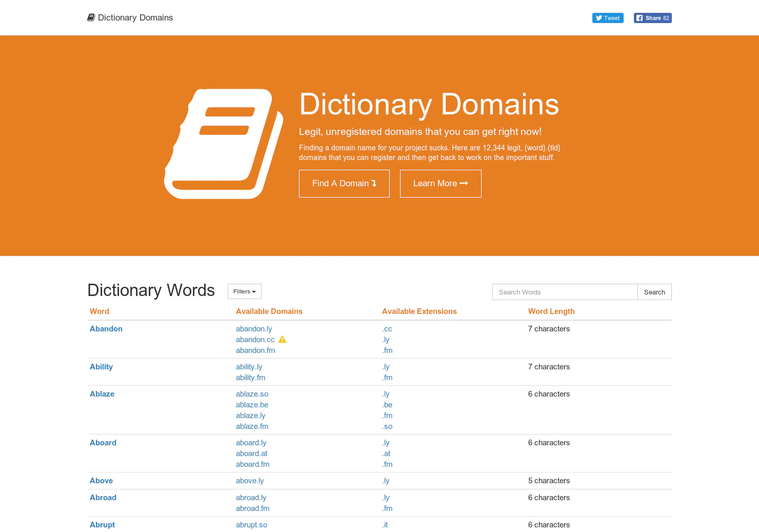Click the Word Length column header
Image resolution: width=759 pixels, height=532 pixels.
click(551, 311)
